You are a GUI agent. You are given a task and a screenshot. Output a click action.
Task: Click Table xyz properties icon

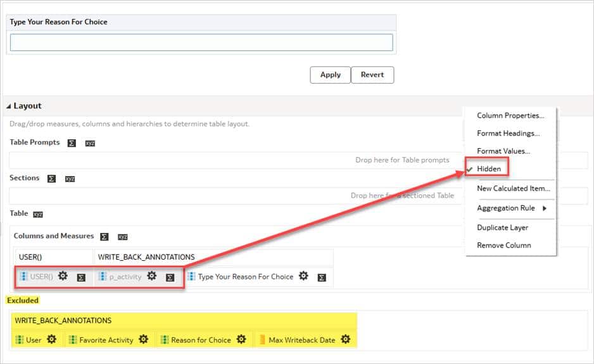38,215
